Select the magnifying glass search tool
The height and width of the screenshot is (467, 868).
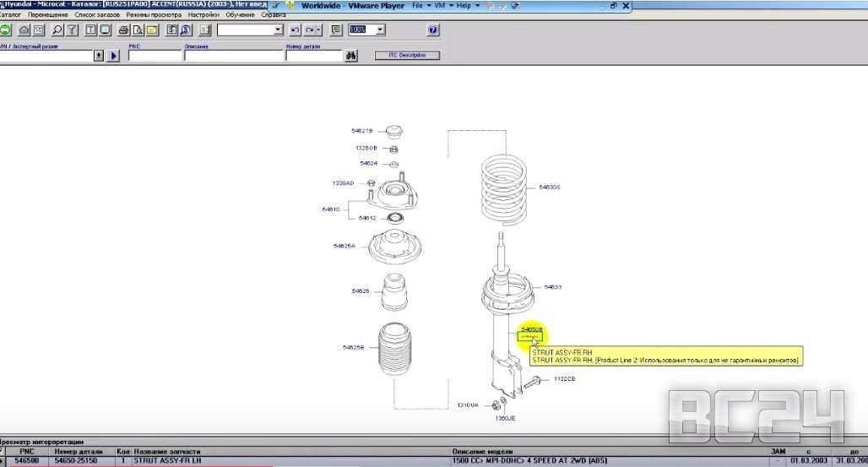click(x=57, y=30)
